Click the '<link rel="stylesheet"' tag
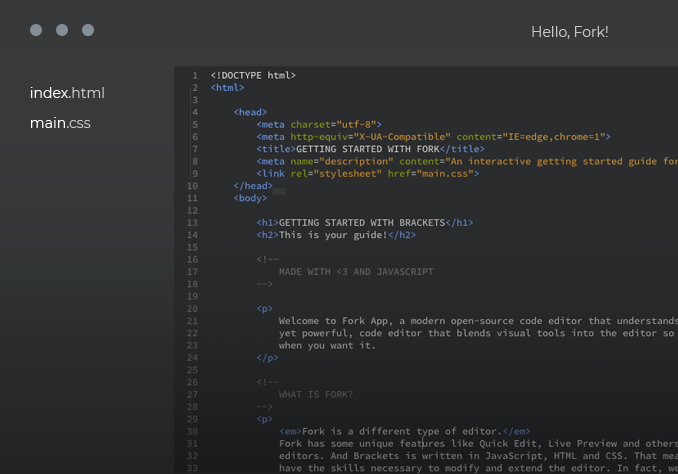The image size is (678, 474). pyautogui.click(x=368, y=174)
